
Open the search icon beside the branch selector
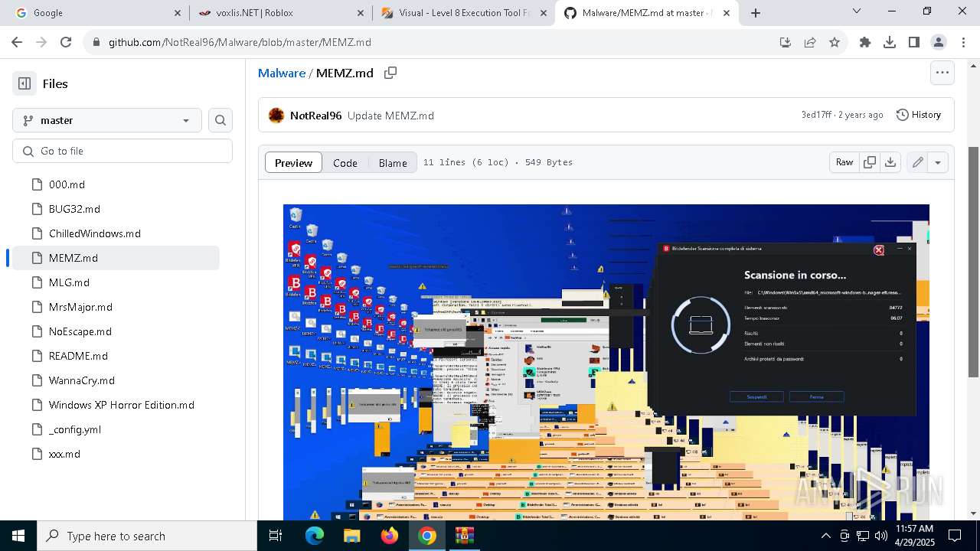[220, 120]
